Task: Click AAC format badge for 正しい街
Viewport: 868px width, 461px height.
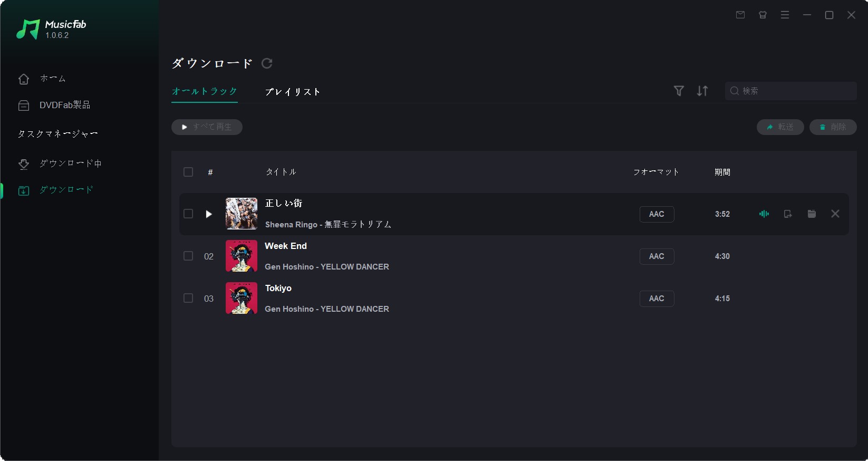Action: click(657, 214)
